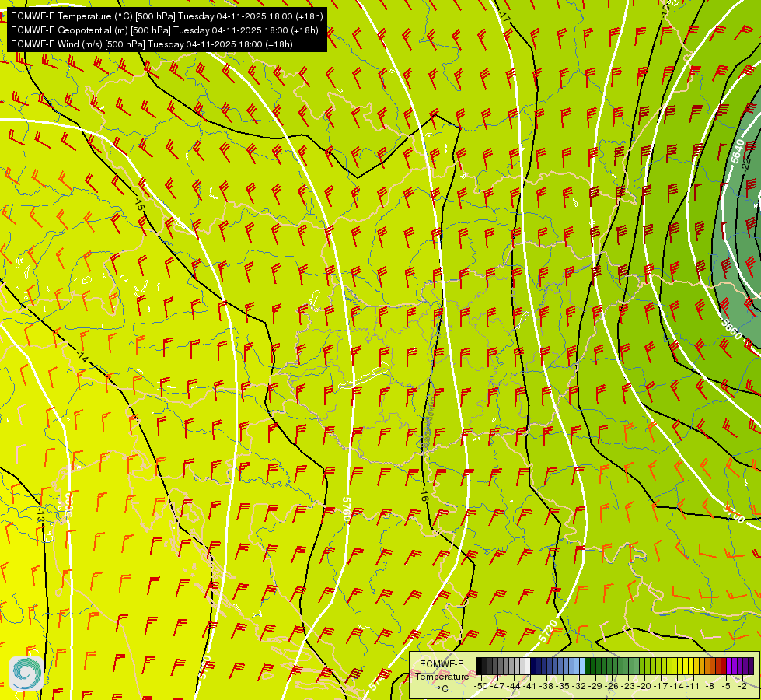Click the ECMWF-E Geopotential (m) title line

pos(165,30)
